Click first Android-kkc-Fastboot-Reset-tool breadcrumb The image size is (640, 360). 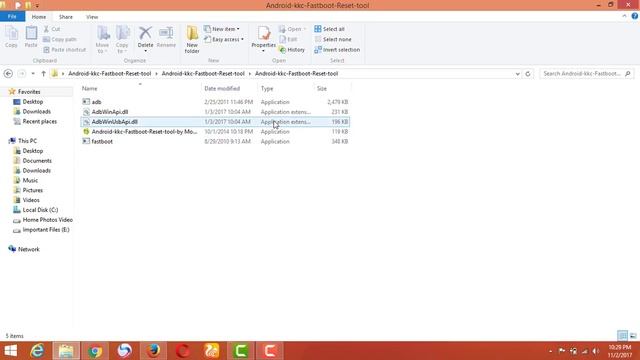tap(109, 74)
